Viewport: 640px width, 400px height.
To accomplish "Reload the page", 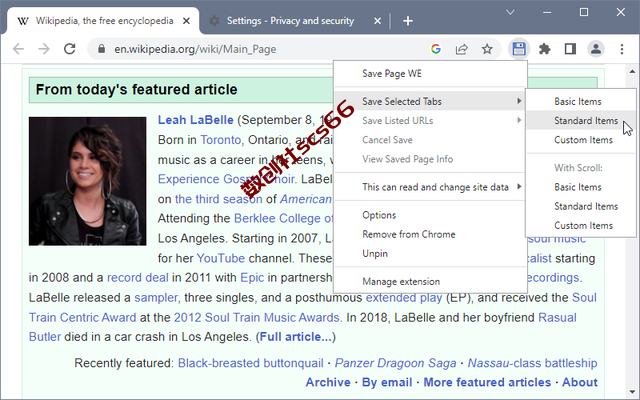I will [x=70, y=49].
